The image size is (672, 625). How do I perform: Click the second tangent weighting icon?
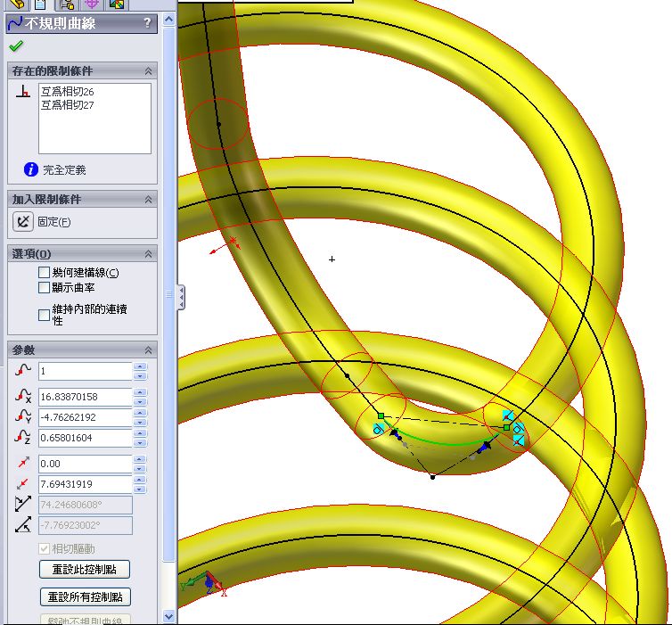point(22,483)
